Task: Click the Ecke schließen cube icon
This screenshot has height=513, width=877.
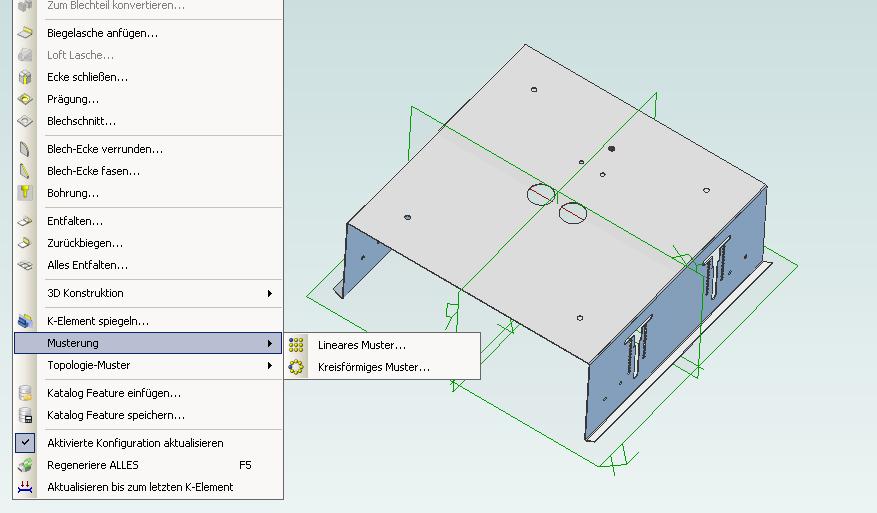Action: 25,77
